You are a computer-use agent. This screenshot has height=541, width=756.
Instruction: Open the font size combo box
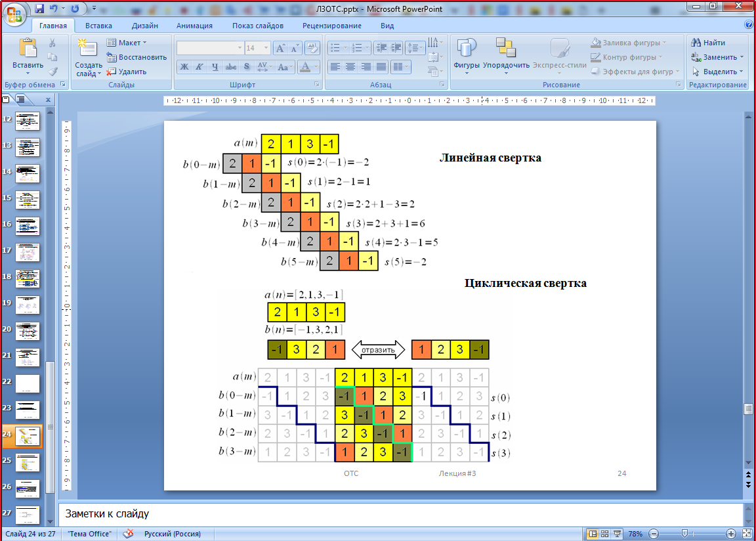257,48
